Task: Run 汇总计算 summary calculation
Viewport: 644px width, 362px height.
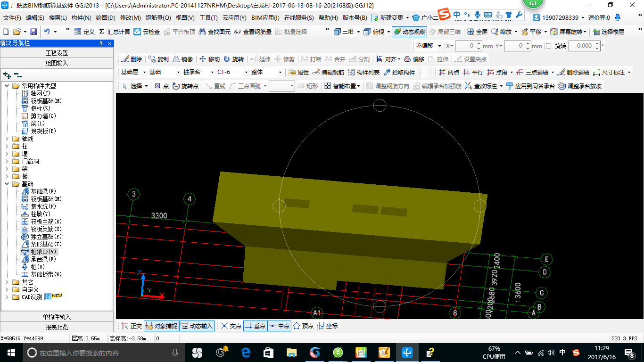Action: (x=115, y=32)
